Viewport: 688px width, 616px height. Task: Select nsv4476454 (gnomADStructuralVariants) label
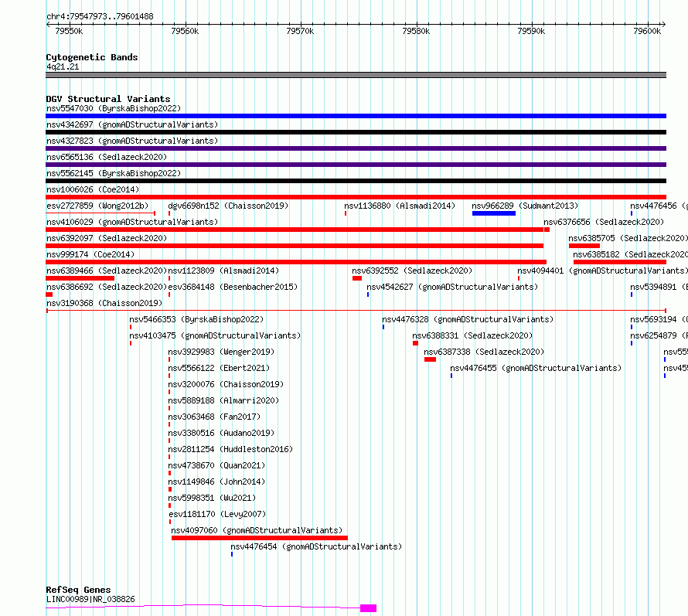[x=316, y=546]
